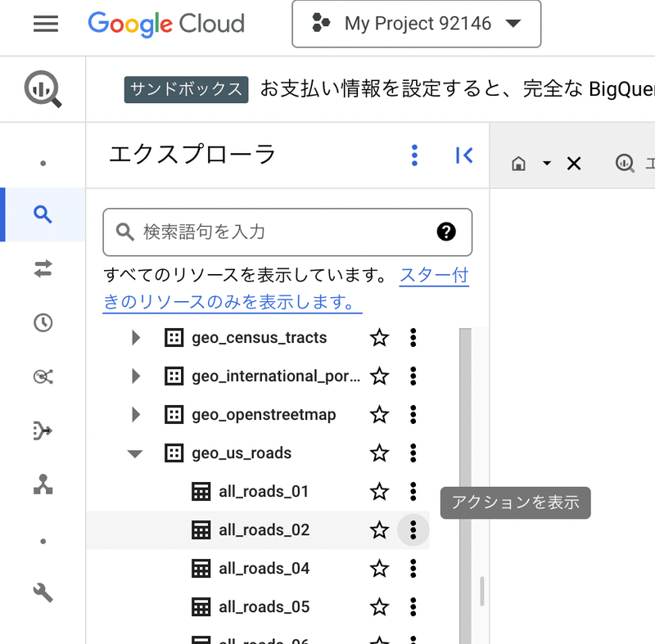Click the show starred resources only link

click(286, 289)
